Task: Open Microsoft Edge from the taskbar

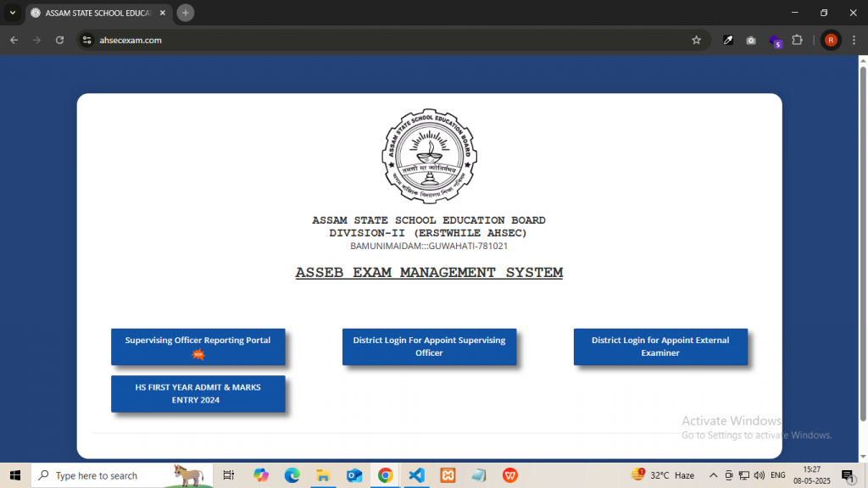Action: pyautogui.click(x=292, y=475)
